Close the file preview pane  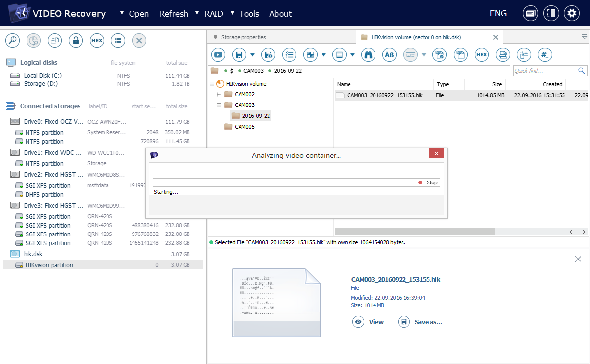click(578, 259)
